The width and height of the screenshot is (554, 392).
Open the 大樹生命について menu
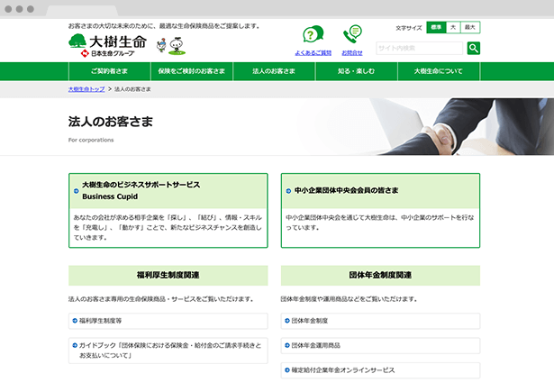click(x=439, y=71)
